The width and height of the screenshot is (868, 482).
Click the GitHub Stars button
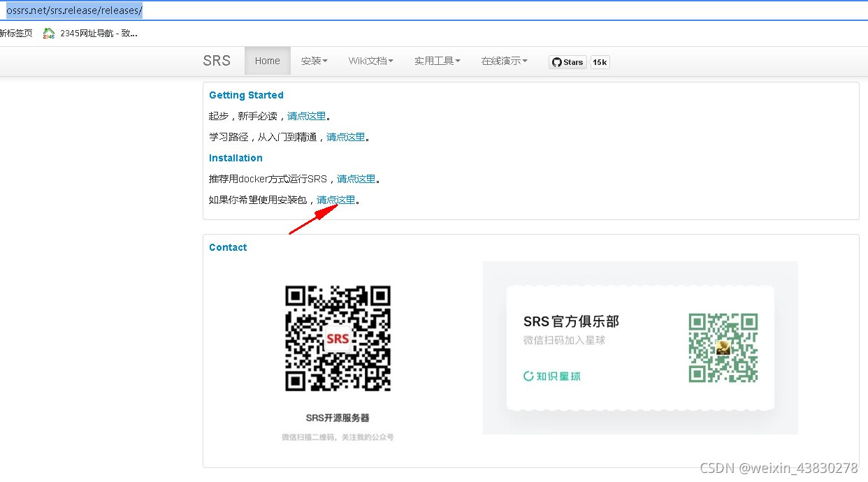tap(567, 62)
